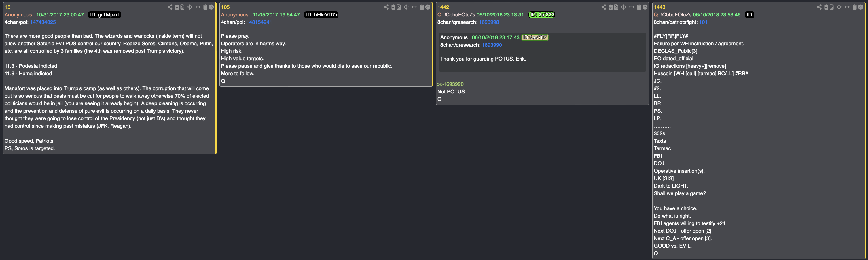Screen dimensions: 868x260
Task: Click the line 'Not POTUS.'
Action: 452,92
